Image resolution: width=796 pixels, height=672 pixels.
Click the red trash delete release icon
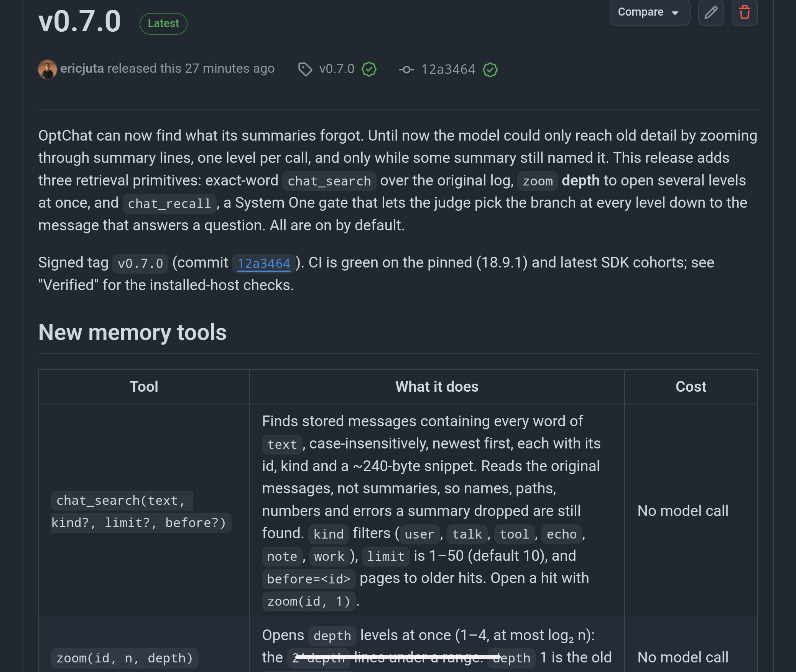coord(745,12)
